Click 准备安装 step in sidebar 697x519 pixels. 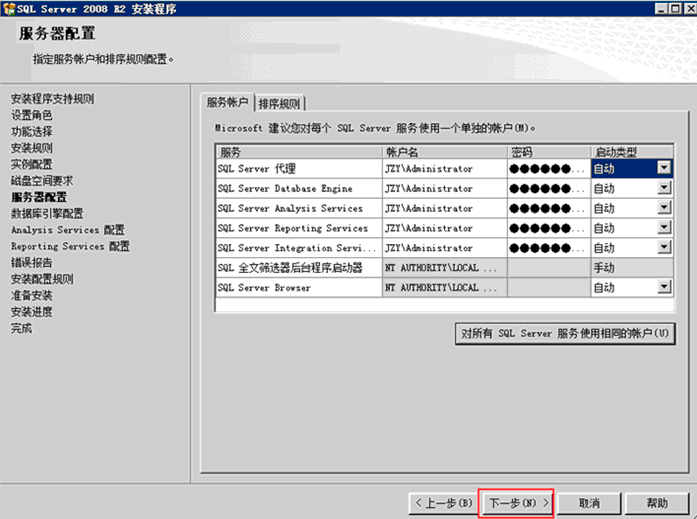click(32, 295)
